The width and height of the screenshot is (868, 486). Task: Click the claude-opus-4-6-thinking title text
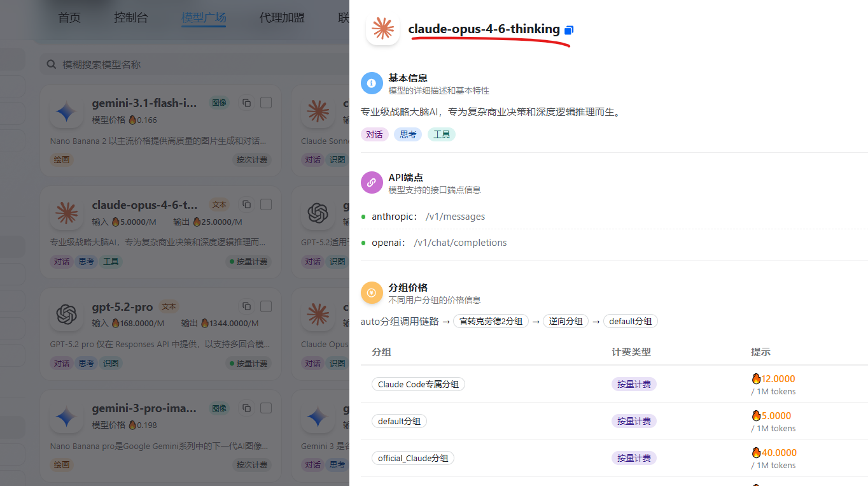[484, 29]
